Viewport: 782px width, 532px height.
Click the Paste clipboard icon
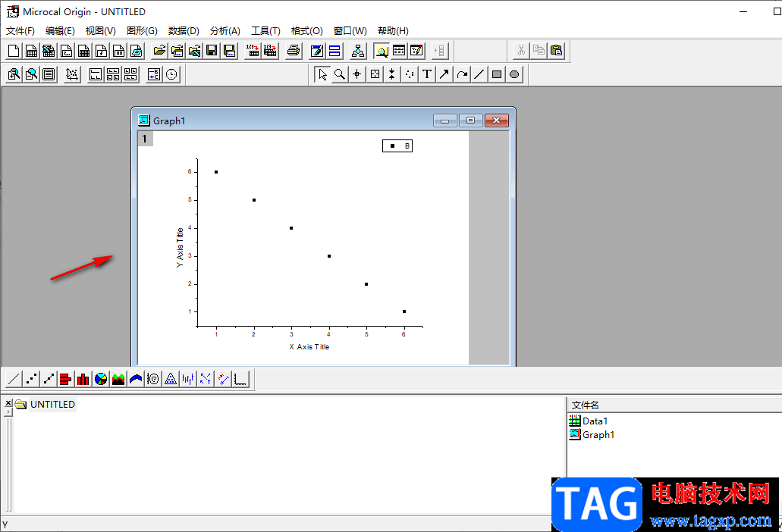click(556, 51)
